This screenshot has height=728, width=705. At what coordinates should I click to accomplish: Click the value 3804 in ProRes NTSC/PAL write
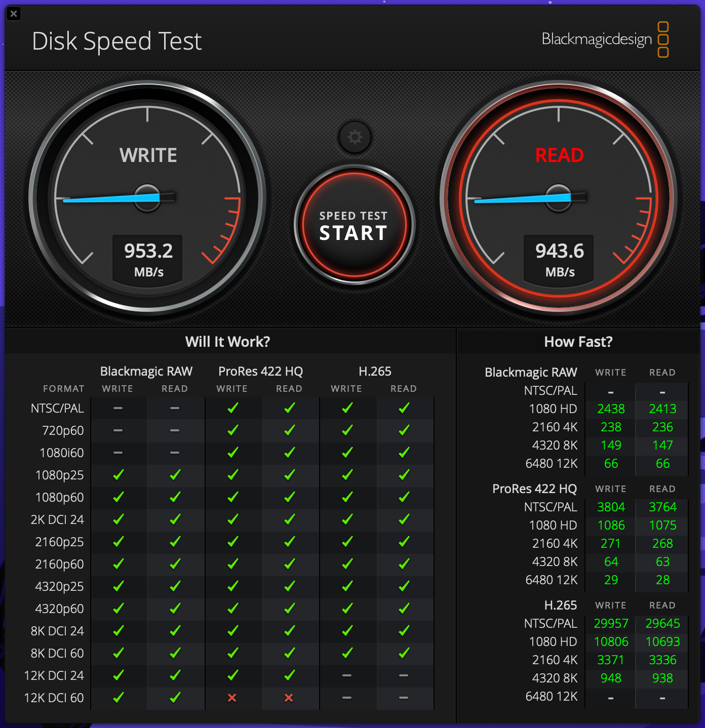(611, 507)
